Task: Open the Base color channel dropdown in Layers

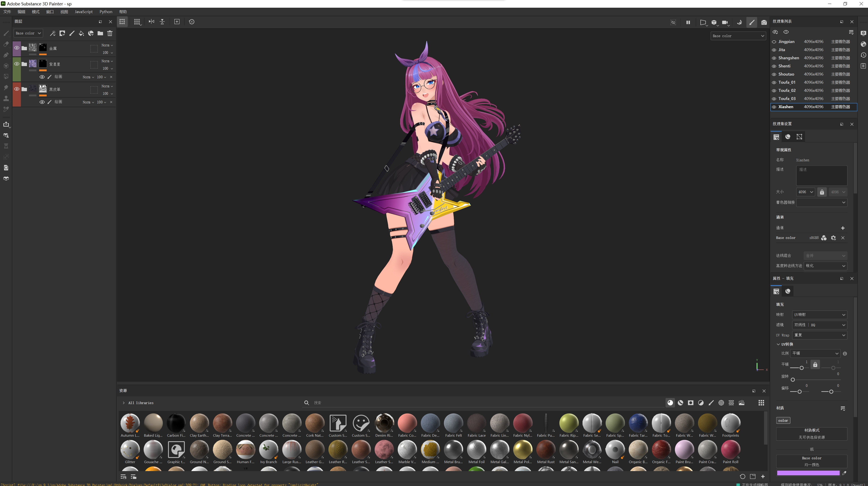Action: (x=28, y=33)
